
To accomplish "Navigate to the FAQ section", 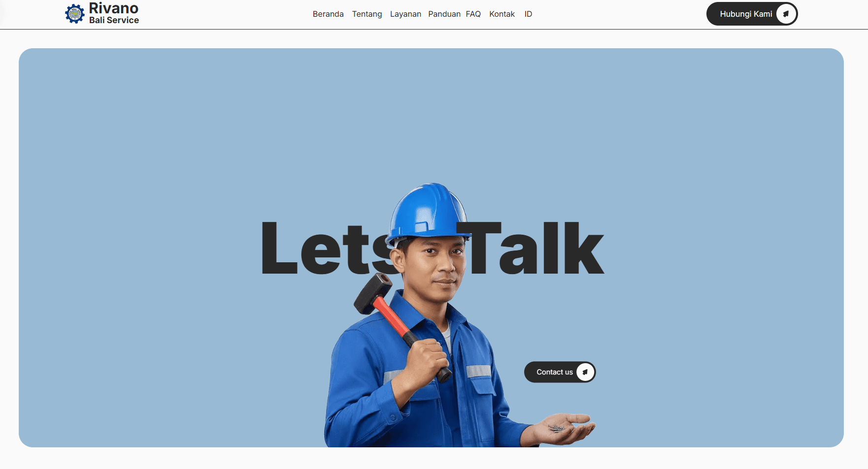I will (x=473, y=14).
